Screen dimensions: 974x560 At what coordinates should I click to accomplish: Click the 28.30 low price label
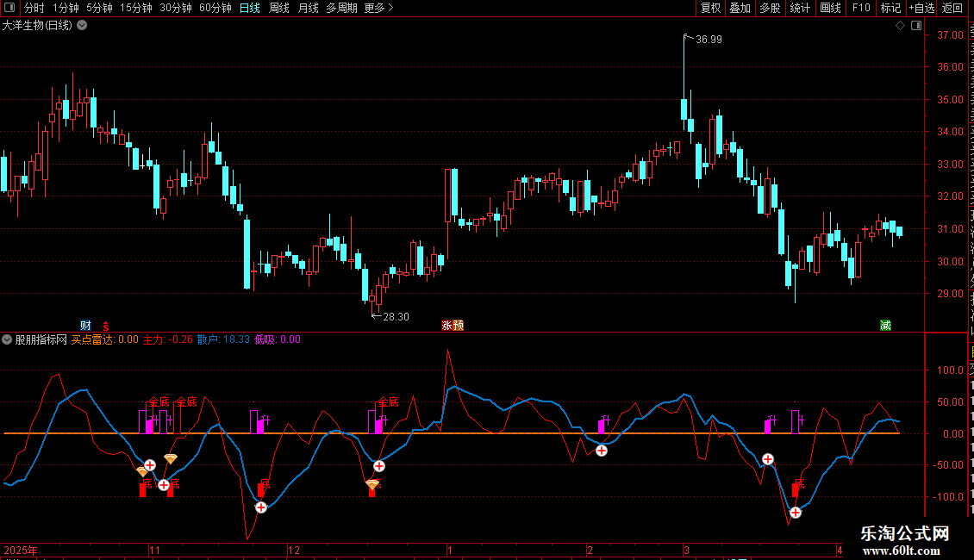396,317
